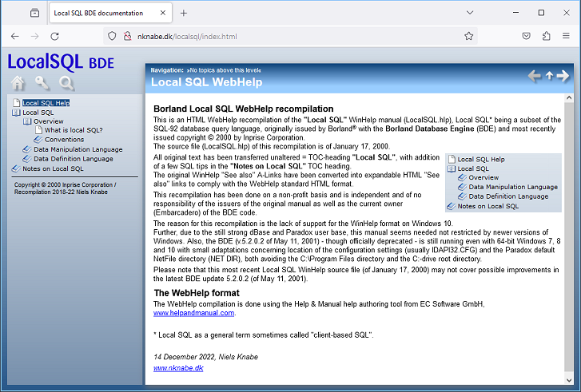This screenshot has height=392, width=581.
Task: Open Data Definition Language in sidebar
Action: click(x=73, y=159)
